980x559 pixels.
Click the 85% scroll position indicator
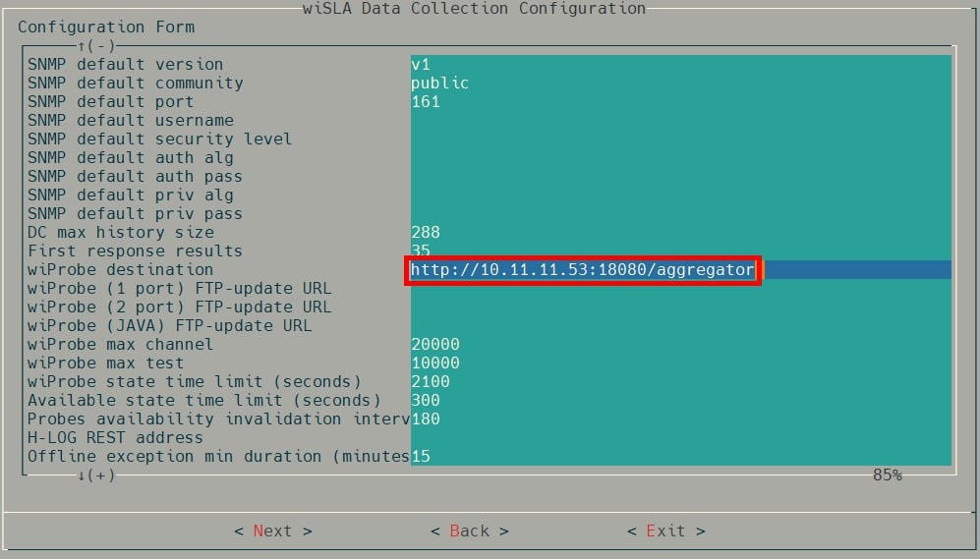(888, 475)
